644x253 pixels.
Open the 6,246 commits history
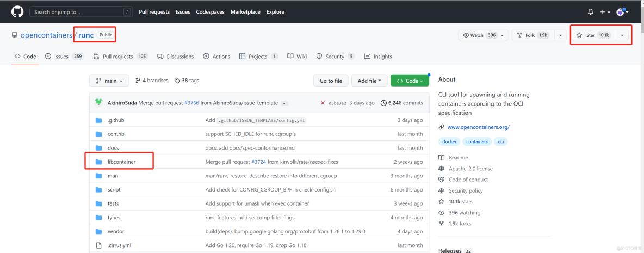(401, 103)
